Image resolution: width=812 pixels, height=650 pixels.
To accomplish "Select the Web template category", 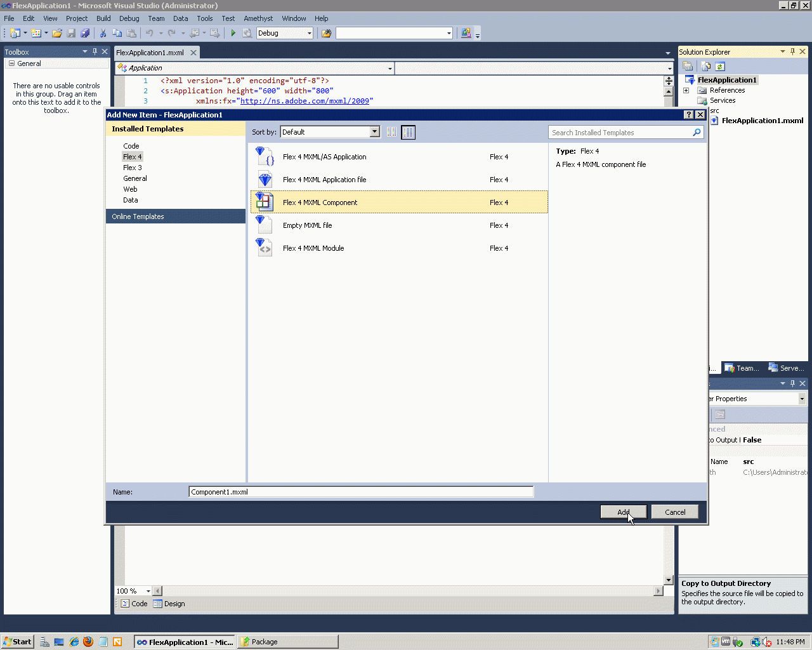I will 130,189.
